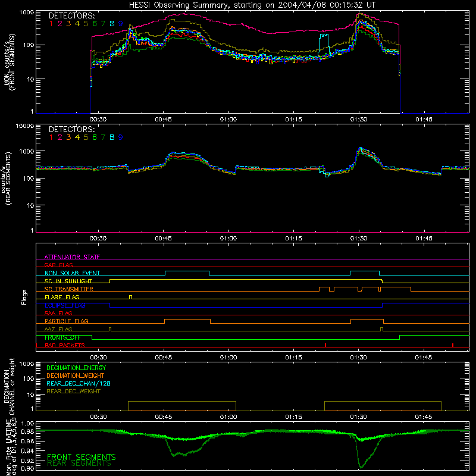The width and height of the screenshot is (476, 476).
Task: Click the cyan detector 8 spike before 01:30 in the front segments plot
Action: (324, 44)
